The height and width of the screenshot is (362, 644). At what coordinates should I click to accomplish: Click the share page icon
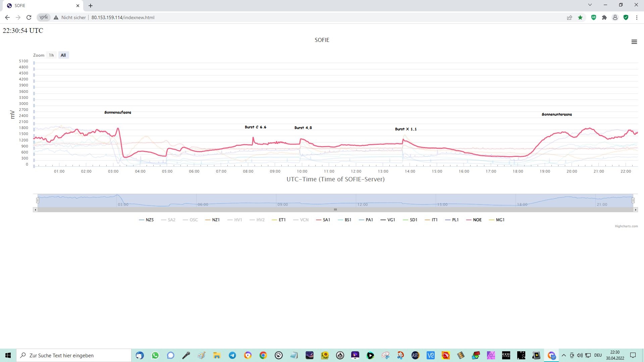570,17
